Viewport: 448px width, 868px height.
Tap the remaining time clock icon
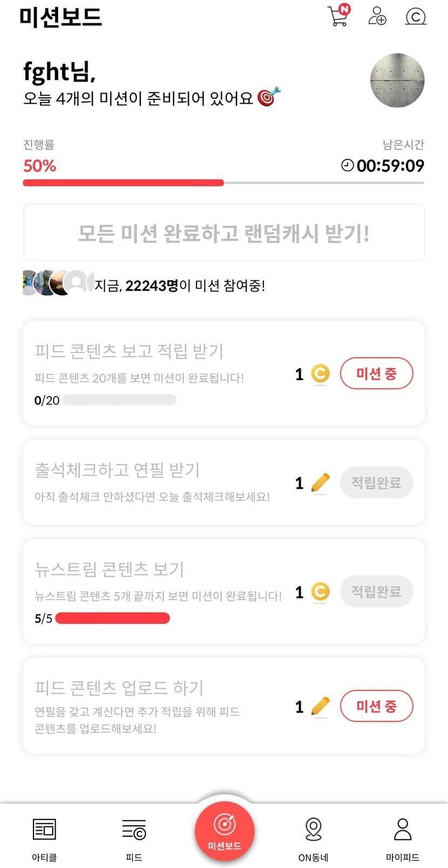348,165
